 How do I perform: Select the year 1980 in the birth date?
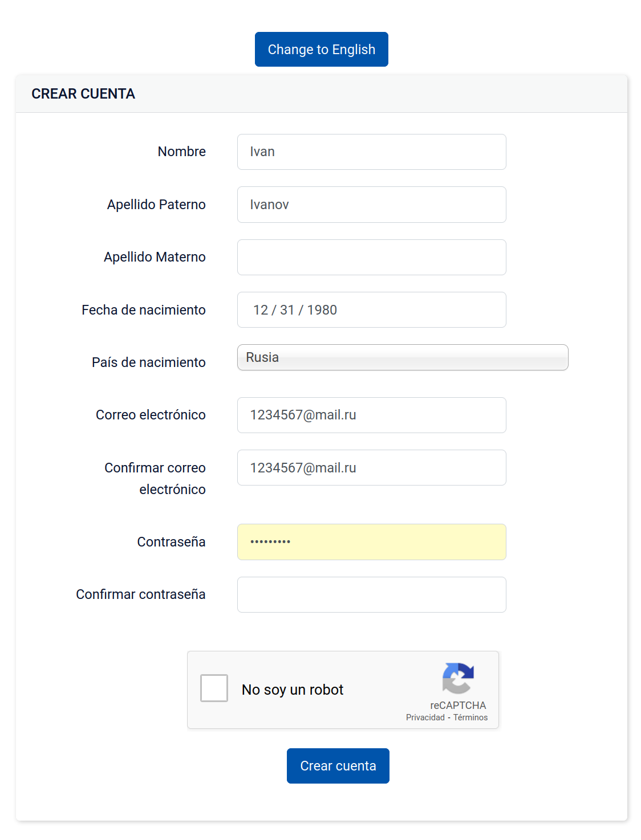tap(322, 310)
